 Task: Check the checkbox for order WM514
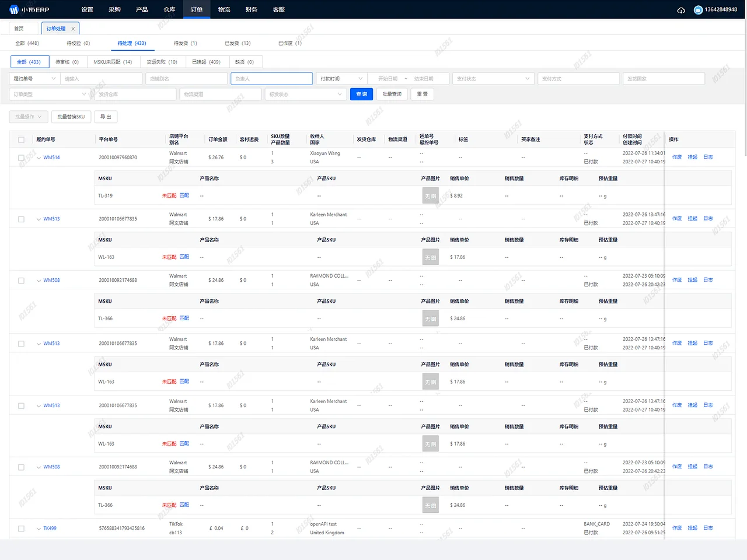21,157
